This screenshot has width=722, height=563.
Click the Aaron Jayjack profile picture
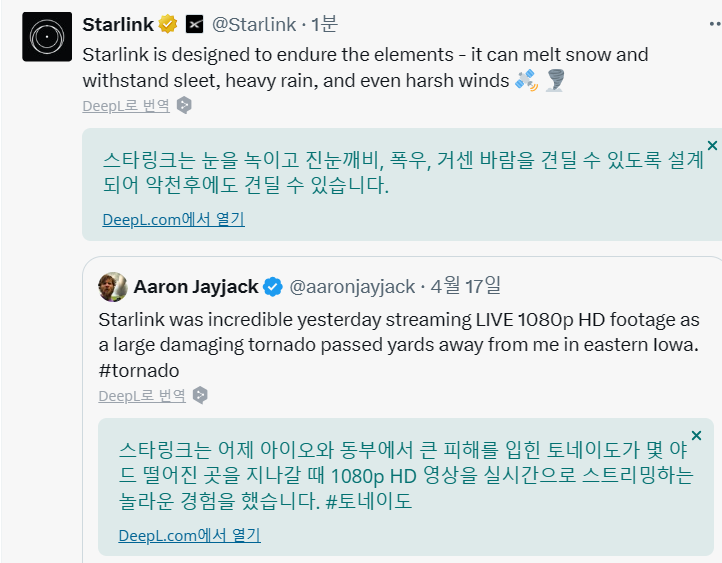(x=113, y=287)
